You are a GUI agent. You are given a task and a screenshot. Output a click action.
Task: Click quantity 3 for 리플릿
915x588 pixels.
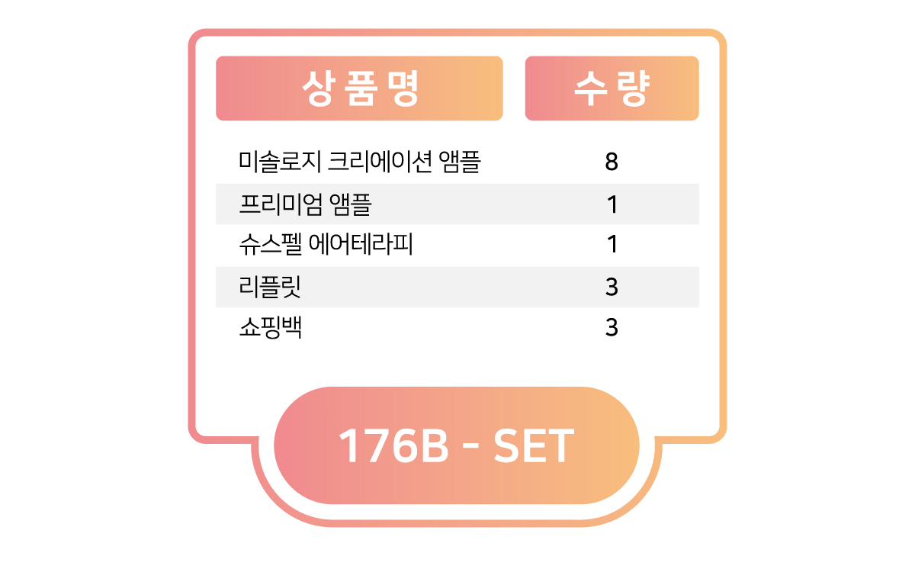coord(612,287)
